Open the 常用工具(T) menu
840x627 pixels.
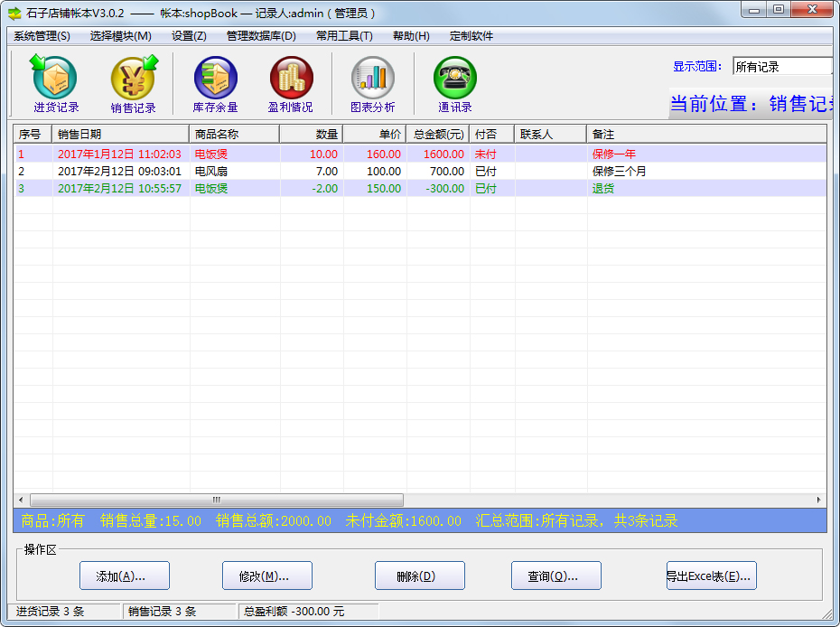[344, 36]
